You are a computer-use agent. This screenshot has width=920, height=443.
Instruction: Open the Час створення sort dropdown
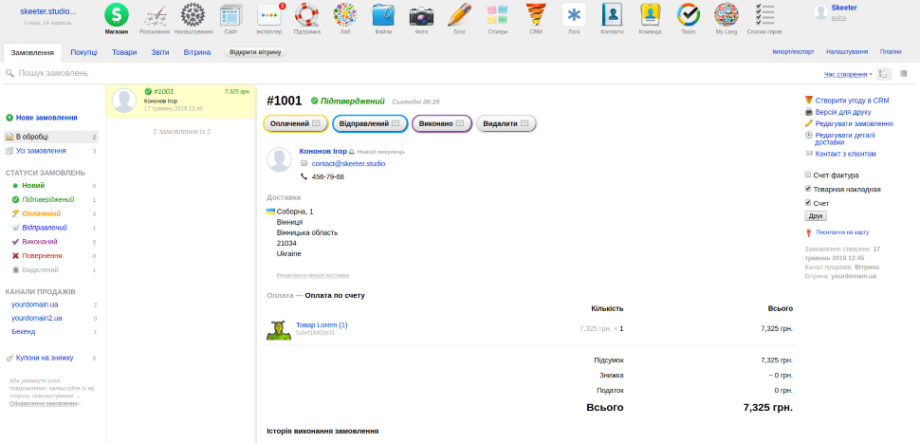[847, 74]
